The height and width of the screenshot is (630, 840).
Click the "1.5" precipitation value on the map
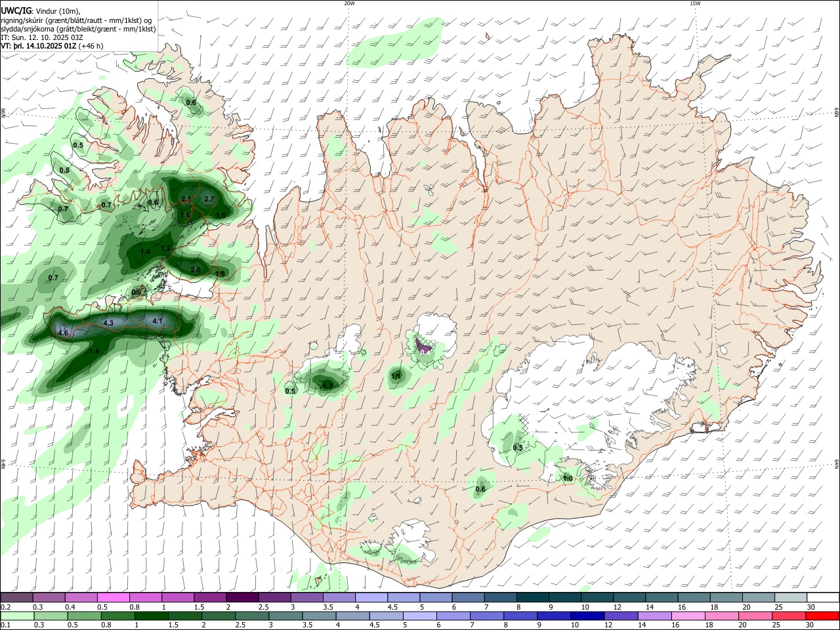click(220, 215)
